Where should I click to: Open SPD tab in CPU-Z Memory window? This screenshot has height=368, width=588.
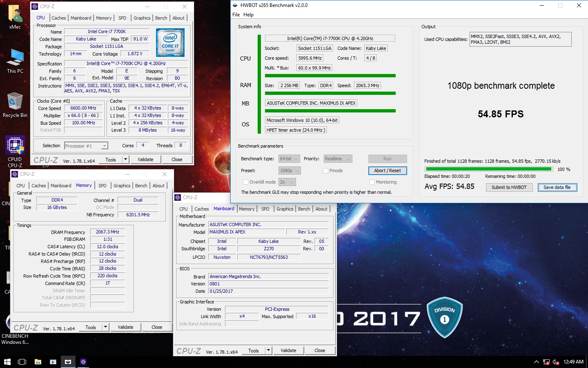tap(102, 186)
